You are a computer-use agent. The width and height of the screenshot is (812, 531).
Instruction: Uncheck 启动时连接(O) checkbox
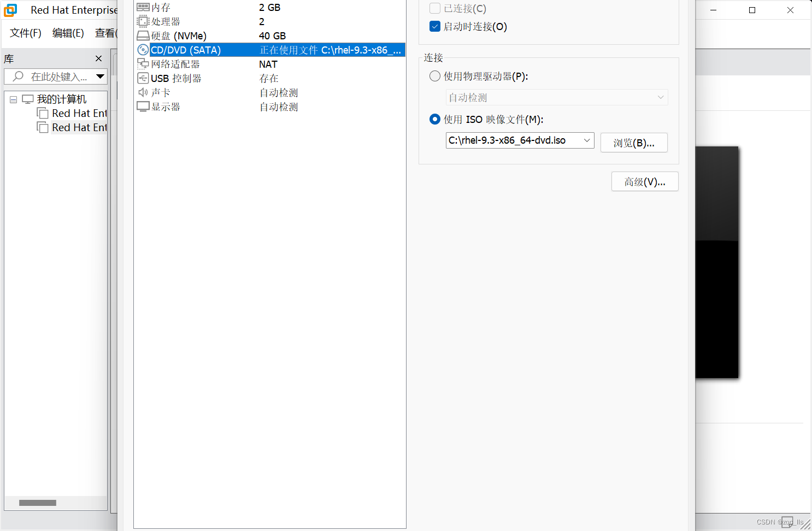pyautogui.click(x=435, y=26)
